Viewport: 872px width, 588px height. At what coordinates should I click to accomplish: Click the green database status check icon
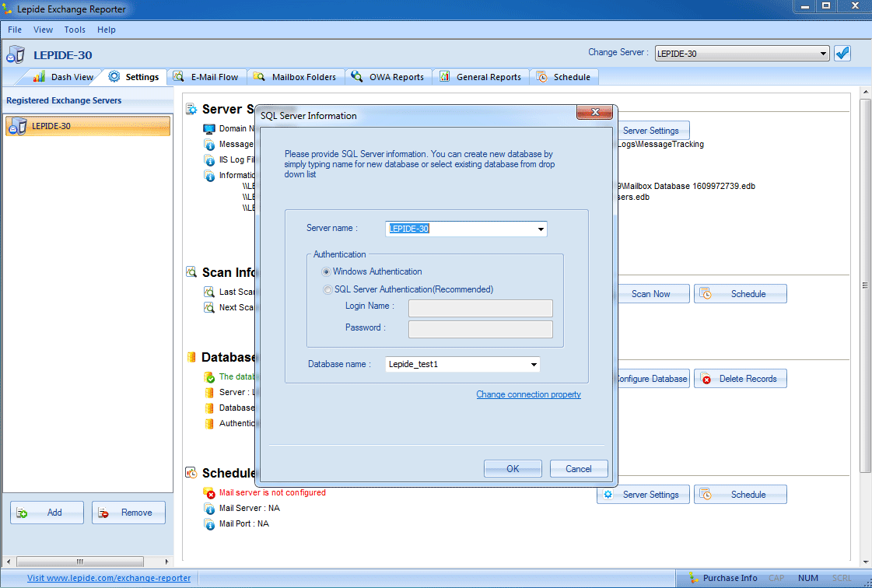pyautogui.click(x=209, y=377)
